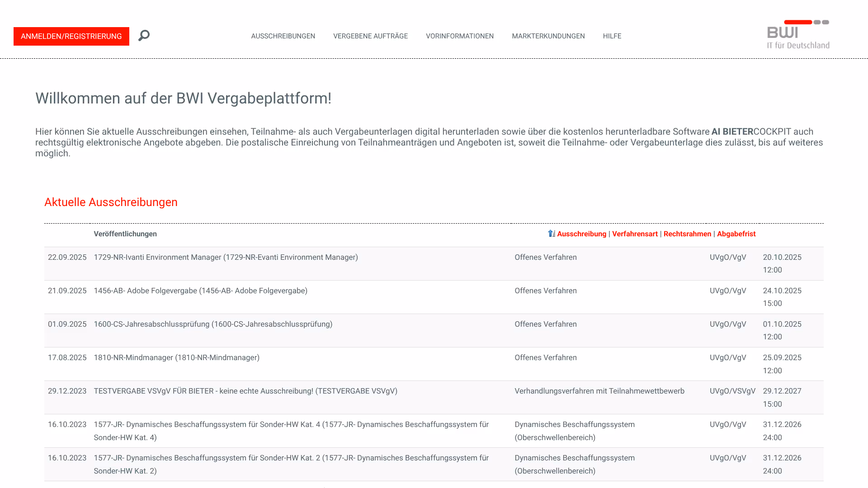This screenshot has width=868, height=488.
Task: Open Dynamisches Beschaffungssystem Sonder-HW Kat. 2
Action: pyautogui.click(x=291, y=458)
